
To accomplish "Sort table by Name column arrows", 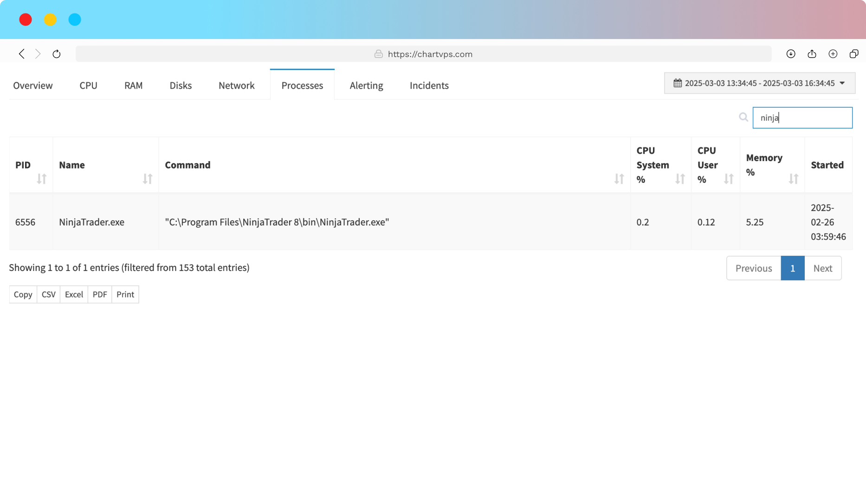I will (x=147, y=179).
